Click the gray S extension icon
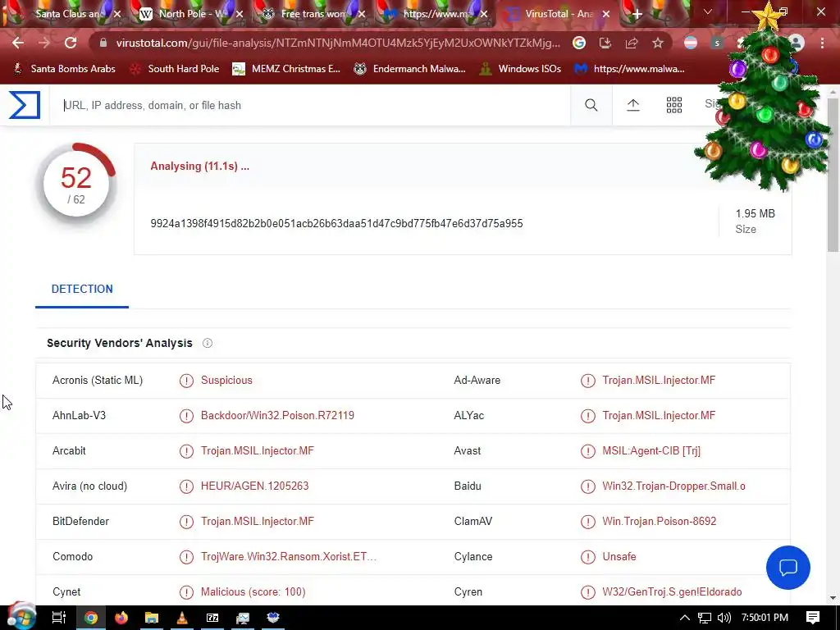This screenshot has width=840, height=630. [717, 43]
